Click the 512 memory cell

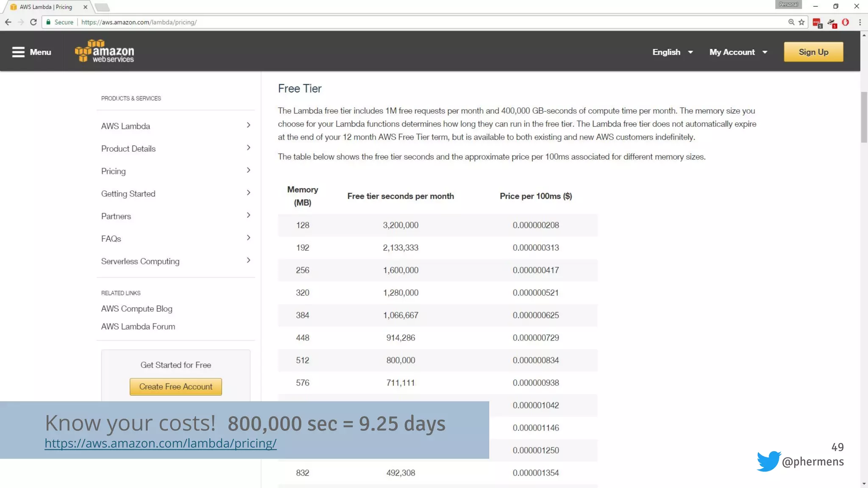click(302, 360)
